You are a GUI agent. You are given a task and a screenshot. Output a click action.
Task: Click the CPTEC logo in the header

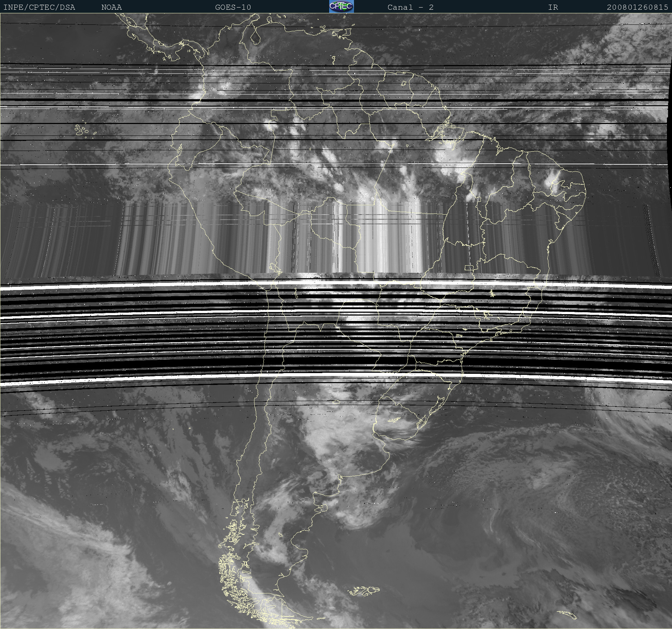tap(341, 6)
